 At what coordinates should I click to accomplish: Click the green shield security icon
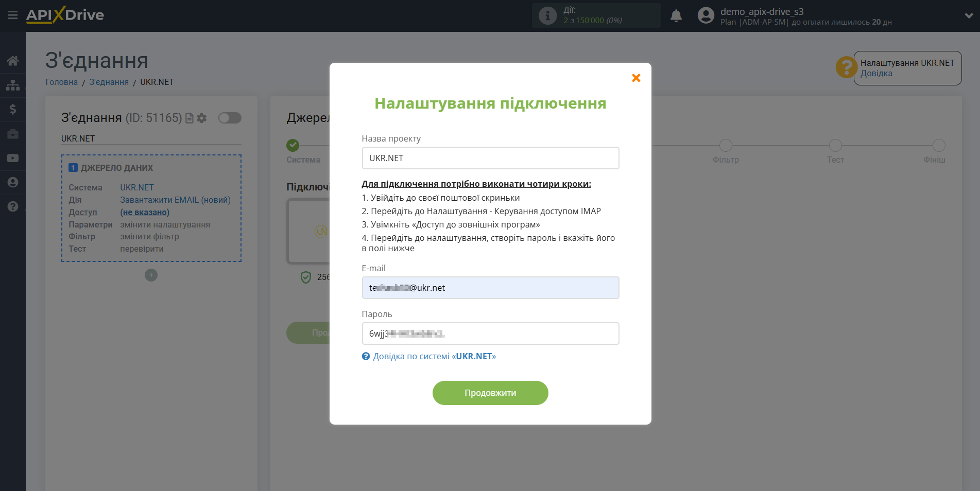click(x=306, y=277)
